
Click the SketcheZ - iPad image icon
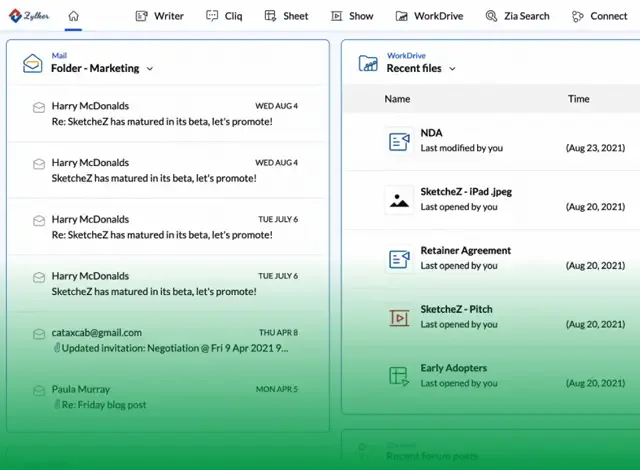coord(399,200)
